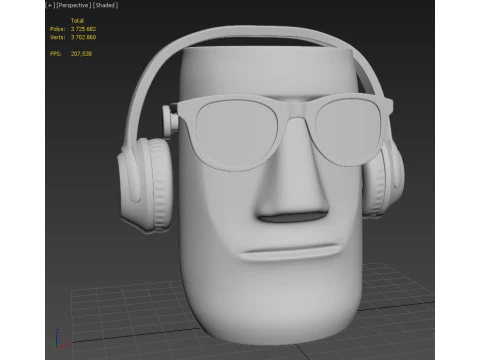Click the XYZ axis tripod gizmo
This screenshot has height=360, width=480.
(61, 339)
